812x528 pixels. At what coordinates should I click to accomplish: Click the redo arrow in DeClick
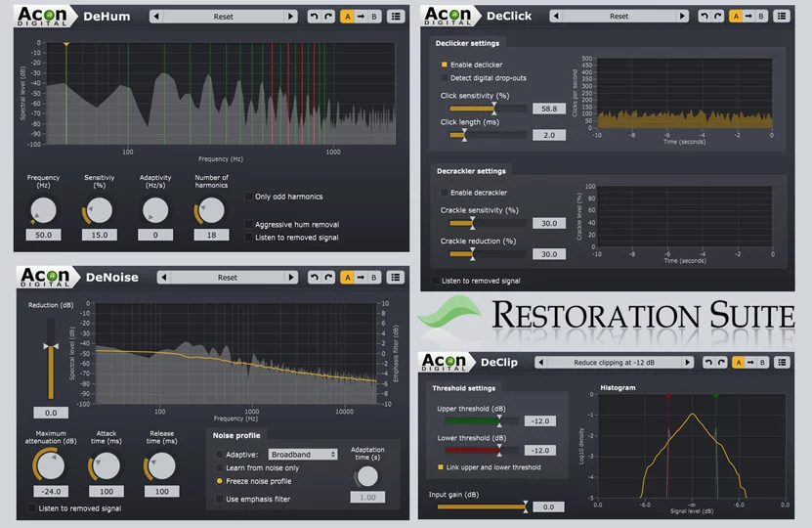[x=718, y=16]
